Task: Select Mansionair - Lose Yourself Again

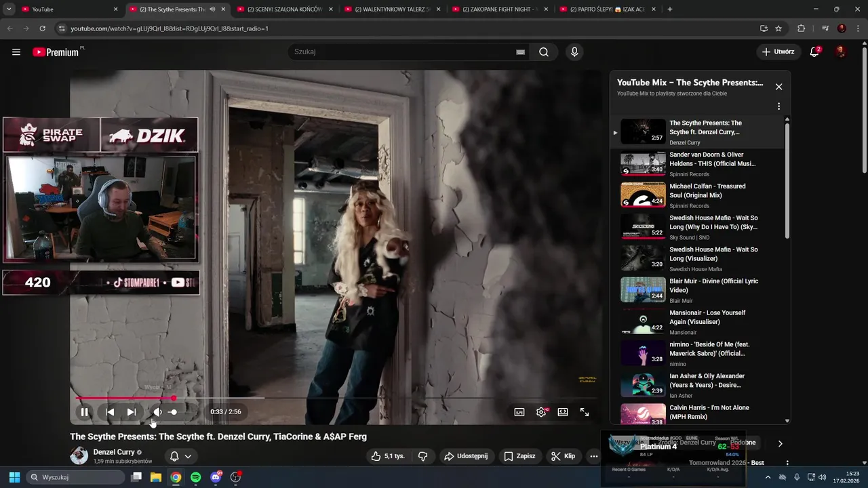Action: (x=698, y=323)
